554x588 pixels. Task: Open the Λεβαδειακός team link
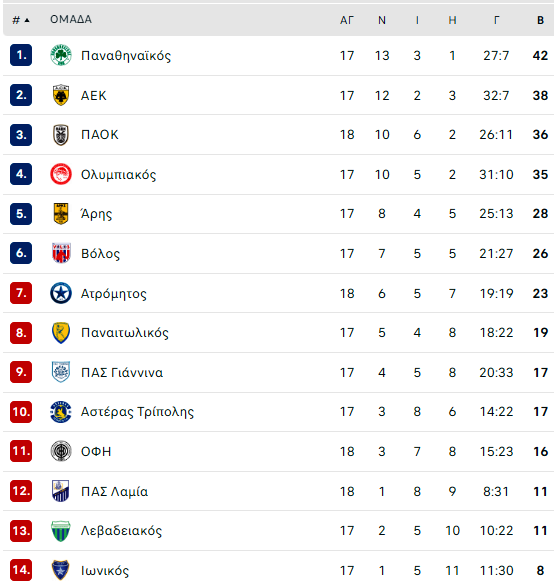point(121,530)
